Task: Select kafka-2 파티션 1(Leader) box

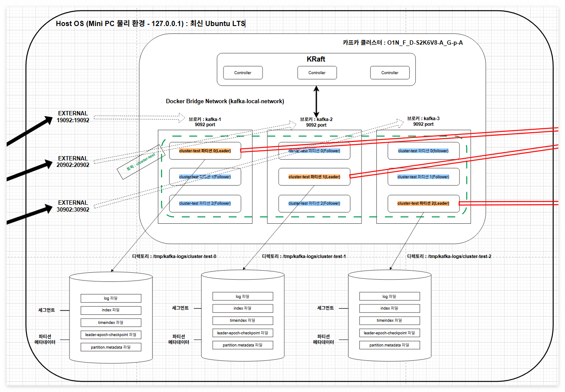Action: click(314, 177)
